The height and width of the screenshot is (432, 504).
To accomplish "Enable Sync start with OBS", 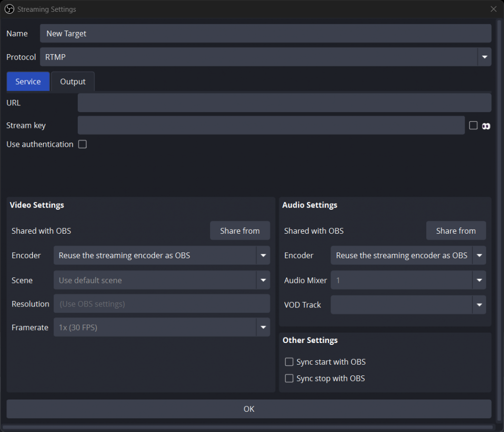I will pos(289,362).
